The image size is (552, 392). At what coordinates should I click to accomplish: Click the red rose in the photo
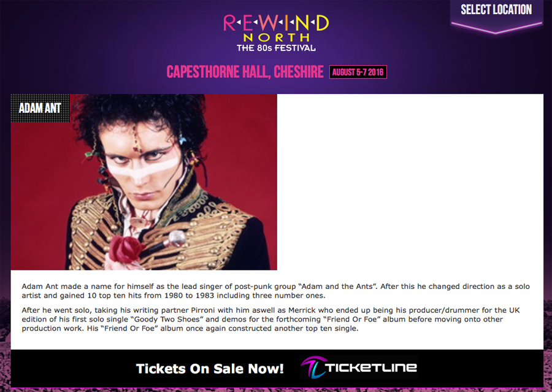point(124,249)
